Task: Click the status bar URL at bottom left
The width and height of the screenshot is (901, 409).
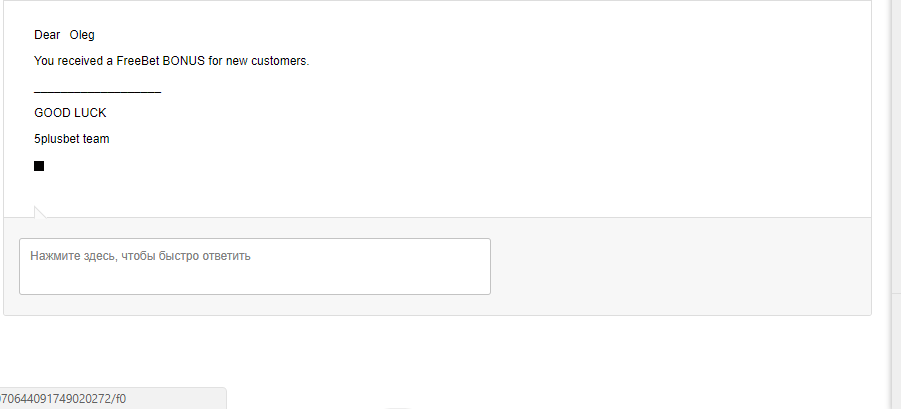Action: pyautogui.click(x=63, y=398)
